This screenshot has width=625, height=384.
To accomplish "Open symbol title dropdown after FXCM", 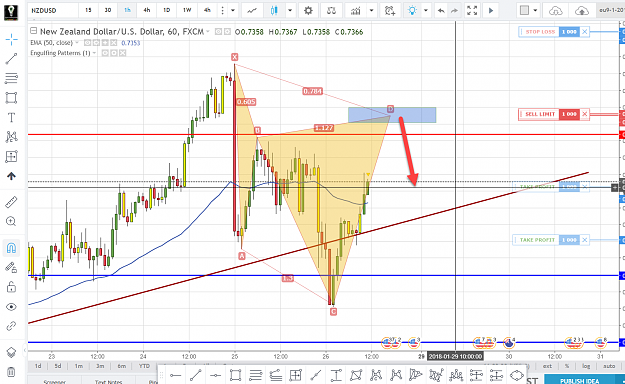I will (208, 32).
